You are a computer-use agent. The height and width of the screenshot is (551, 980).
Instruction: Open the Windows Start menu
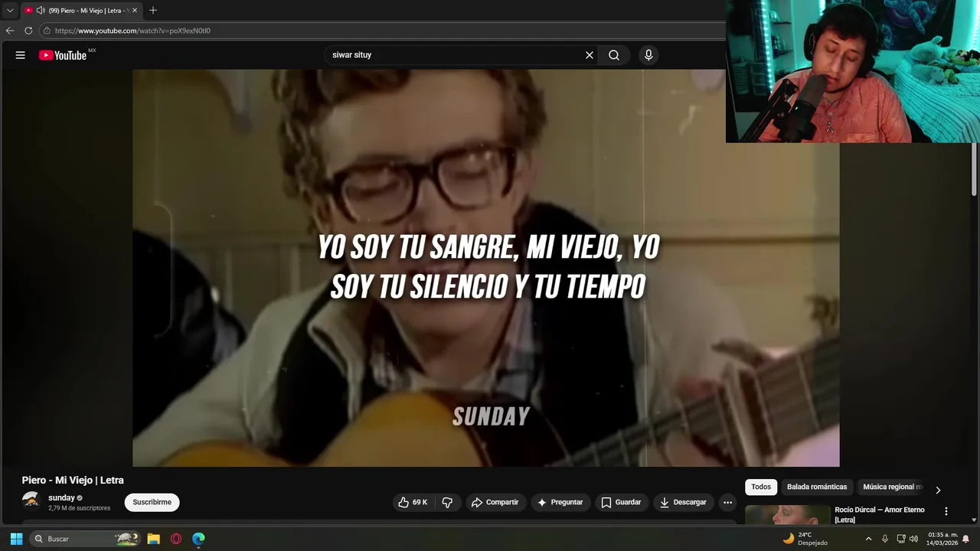(16, 539)
